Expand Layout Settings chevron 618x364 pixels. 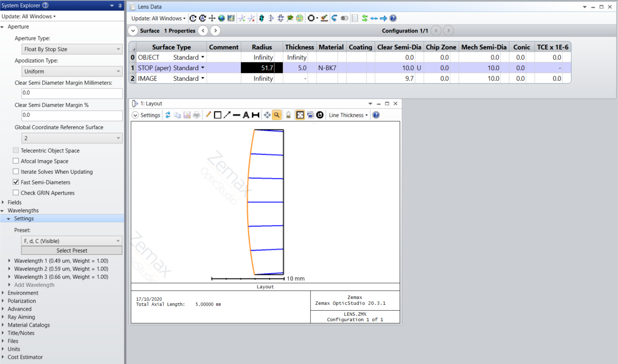coord(135,115)
